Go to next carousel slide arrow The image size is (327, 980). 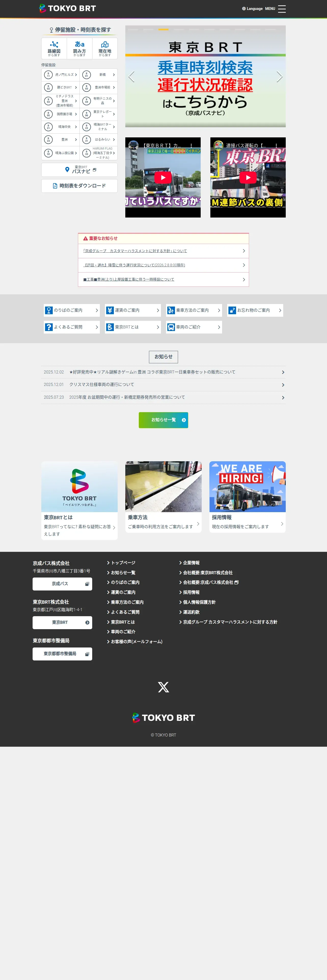point(279,77)
